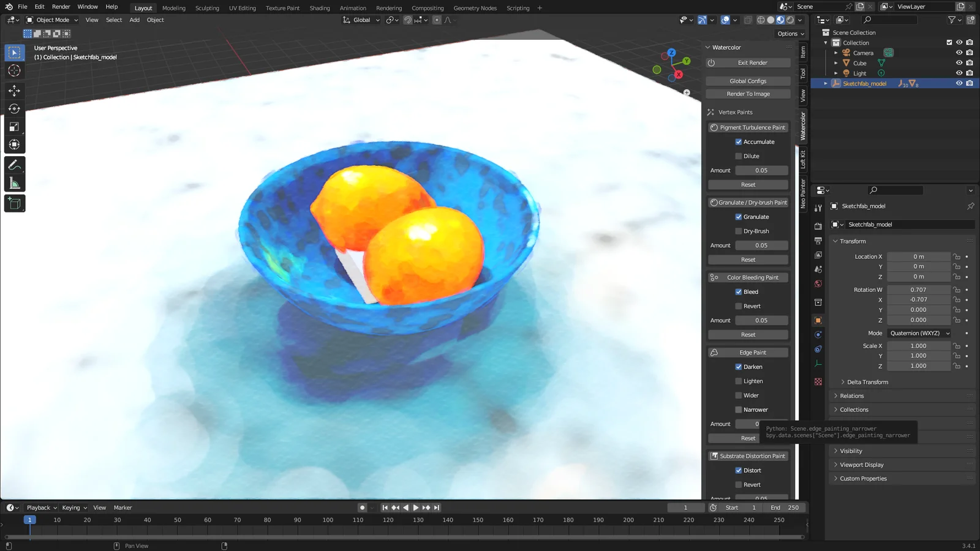Open the rotation Mode dropdown
Viewport: 980px width, 551px height.
(x=919, y=333)
